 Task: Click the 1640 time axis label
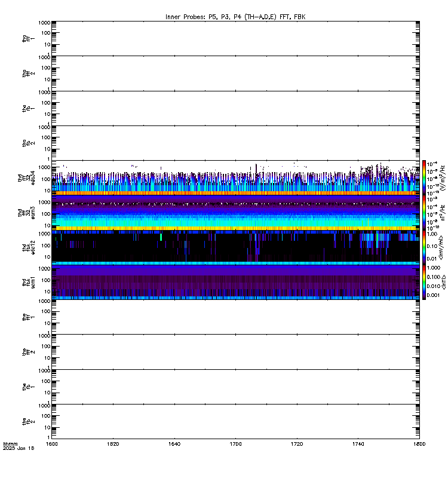point(174,444)
